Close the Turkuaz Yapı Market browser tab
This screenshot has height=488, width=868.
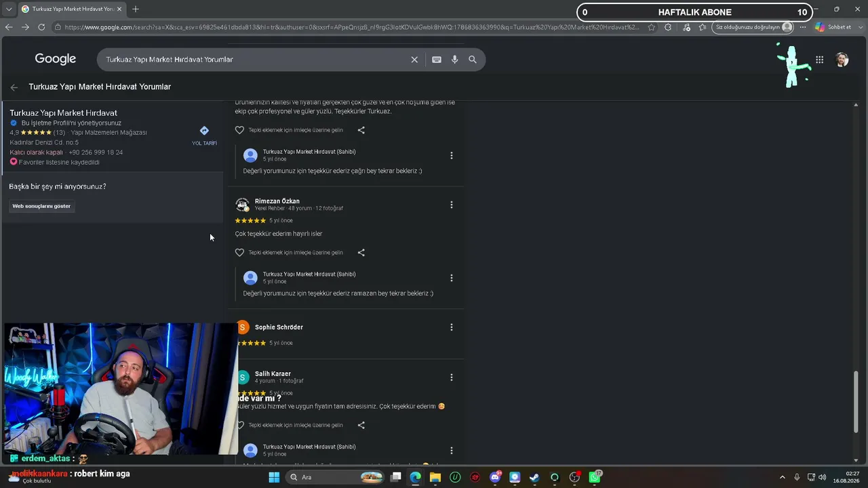click(119, 9)
